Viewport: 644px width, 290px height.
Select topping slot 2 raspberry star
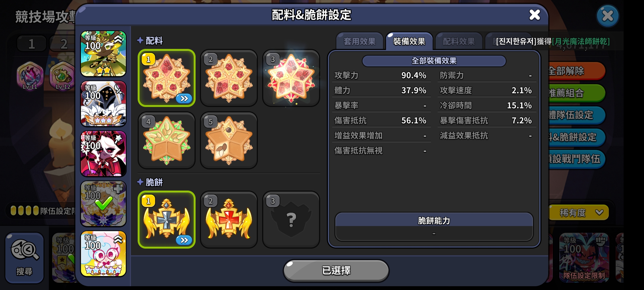coord(229,78)
